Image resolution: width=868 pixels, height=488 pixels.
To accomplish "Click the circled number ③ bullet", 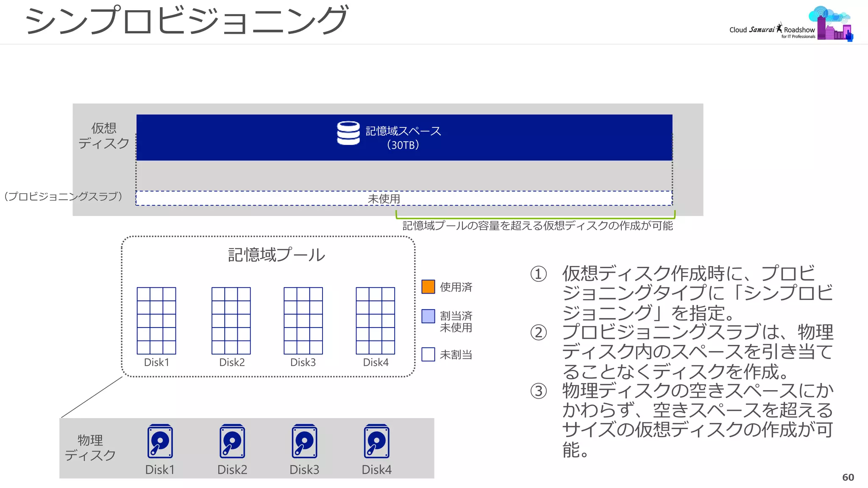I will tap(539, 391).
